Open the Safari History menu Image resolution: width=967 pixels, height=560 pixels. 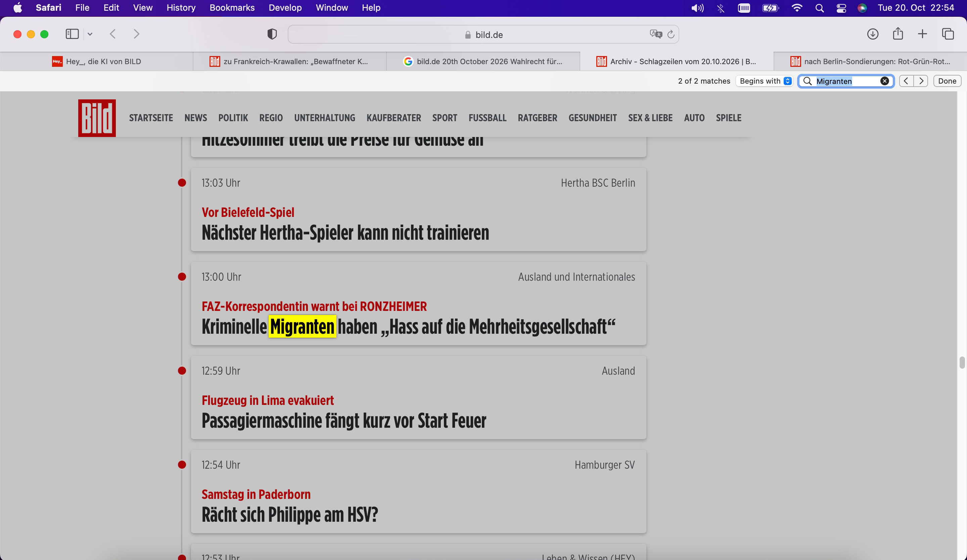click(x=181, y=8)
